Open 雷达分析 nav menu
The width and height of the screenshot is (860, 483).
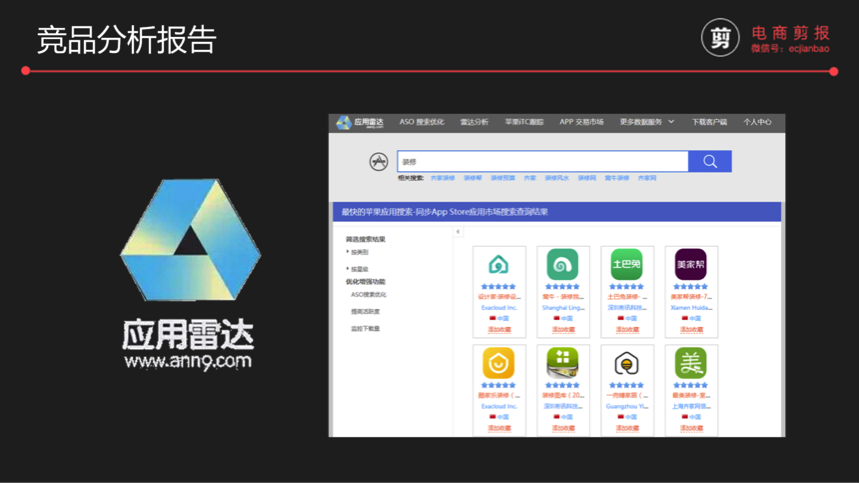click(474, 122)
